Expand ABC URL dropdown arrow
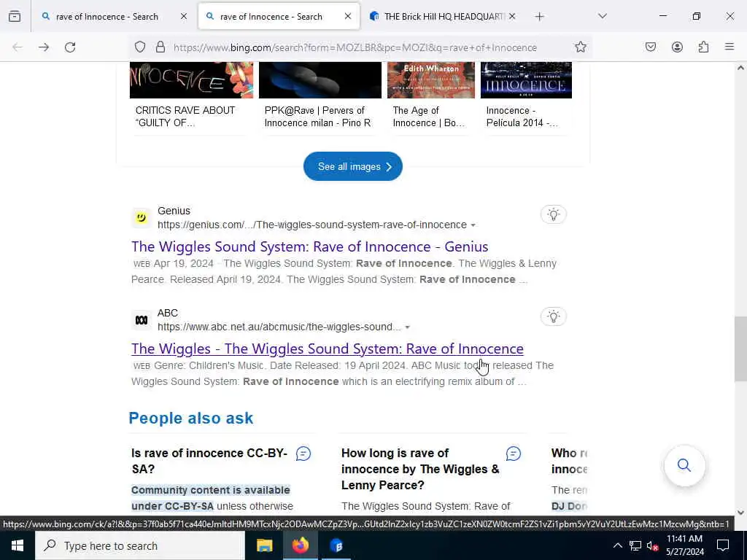The height and width of the screenshot is (560, 747). pos(407,327)
